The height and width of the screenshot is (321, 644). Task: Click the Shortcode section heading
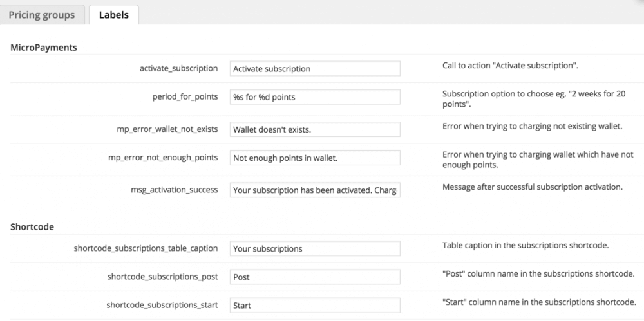32,227
